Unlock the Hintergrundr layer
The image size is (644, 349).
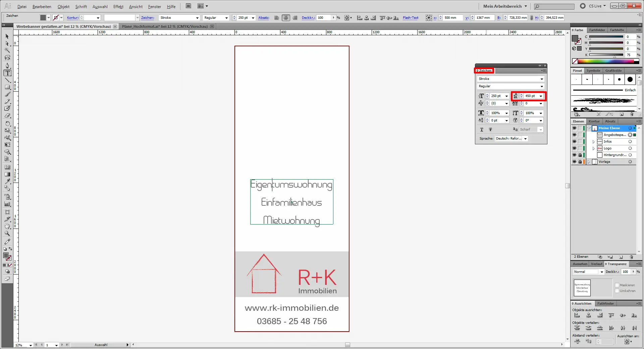click(x=580, y=155)
